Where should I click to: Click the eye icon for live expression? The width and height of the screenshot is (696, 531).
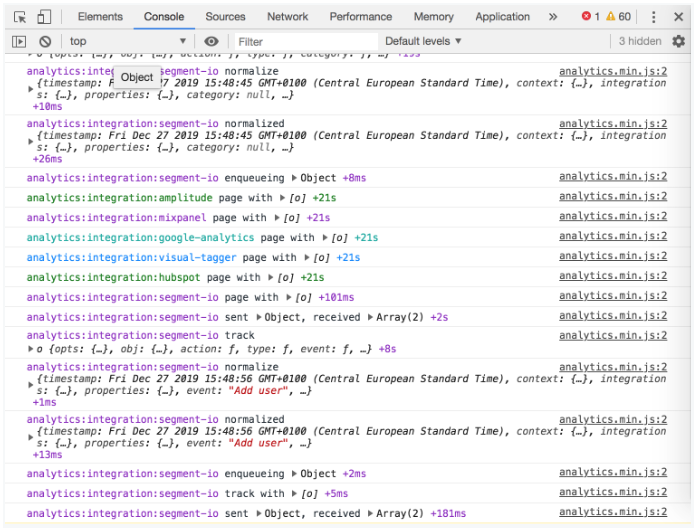pos(211,41)
